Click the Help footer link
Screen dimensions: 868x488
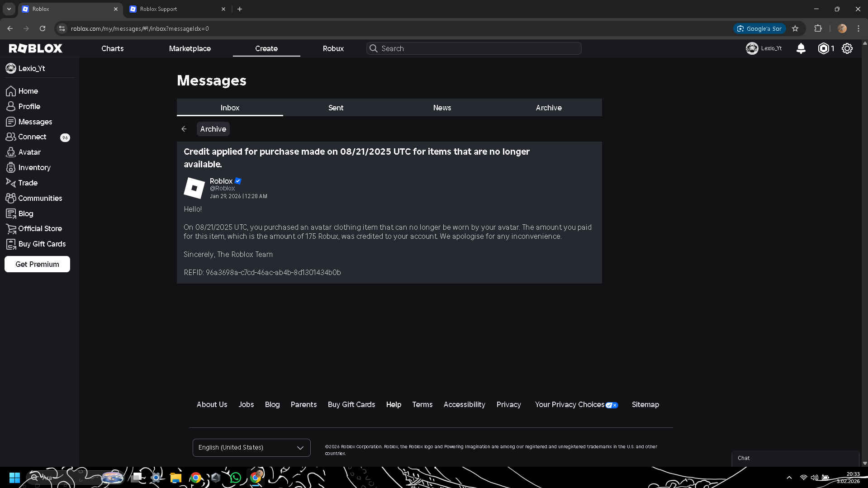[x=394, y=404]
